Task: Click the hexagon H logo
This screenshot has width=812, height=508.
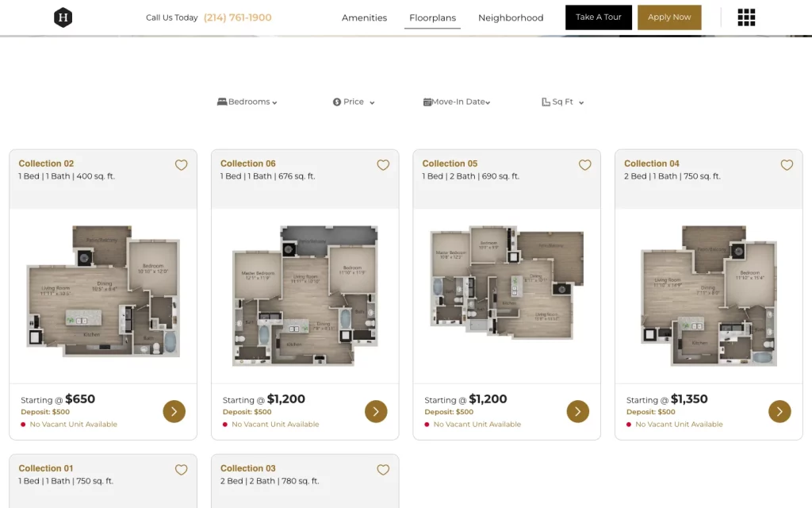Action: click(x=63, y=17)
